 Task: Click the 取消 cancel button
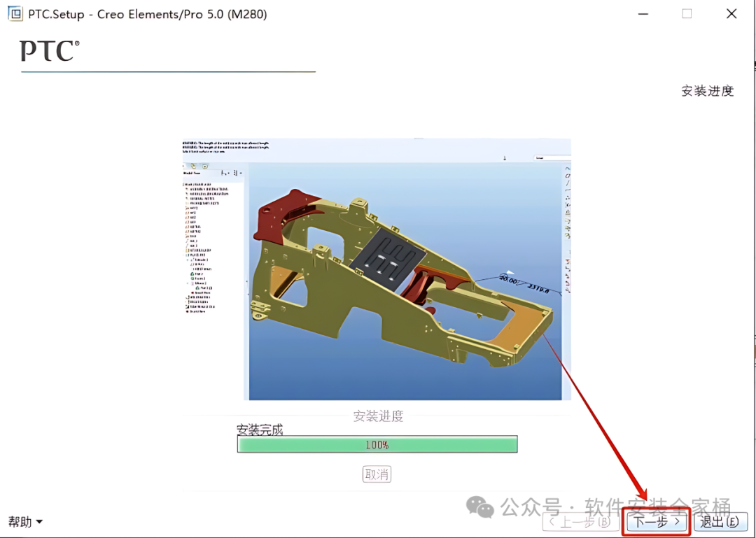pyautogui.click(x=377, y=474)
